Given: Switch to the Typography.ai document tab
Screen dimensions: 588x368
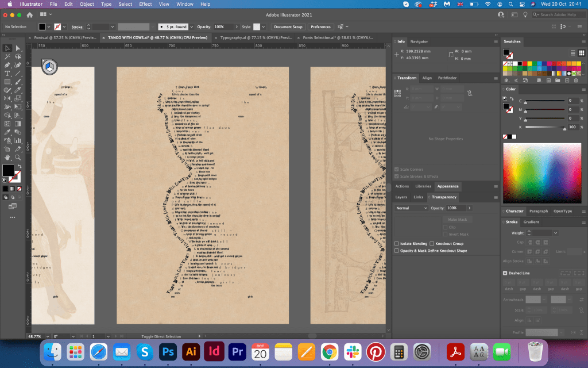Looking at the screenshot, I should tap(256, 37).
